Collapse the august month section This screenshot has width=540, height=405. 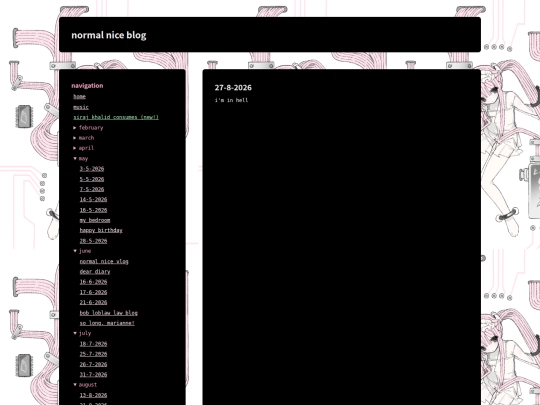pyautogui.click(x=85, y=385)
